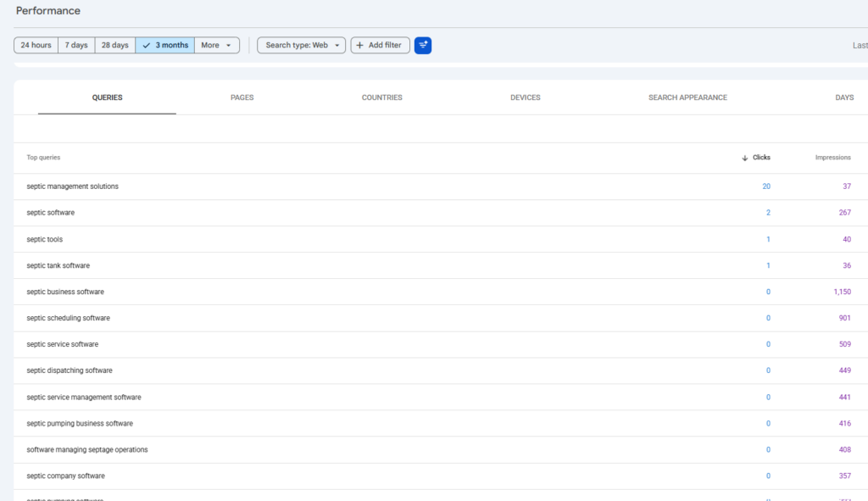Click the blue filter rows icon button

pyautogui.click(x=423, y=46)
